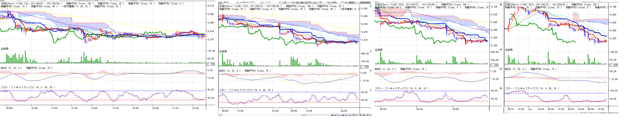
Task: Click the zoom-in plus icon under 15-minute chart
Action: [336, 115]
